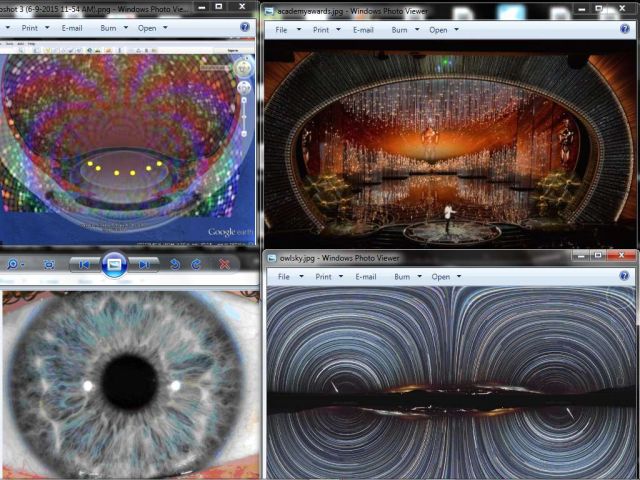Delete the image with the red X
This screenshot has height=480, width=640.
(x=224, y=265)
